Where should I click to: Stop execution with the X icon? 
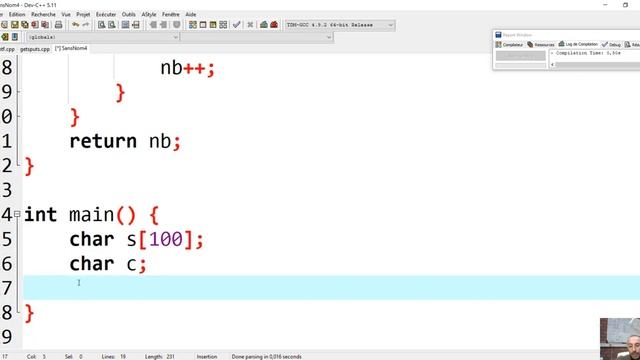click(x=250, y=25)
